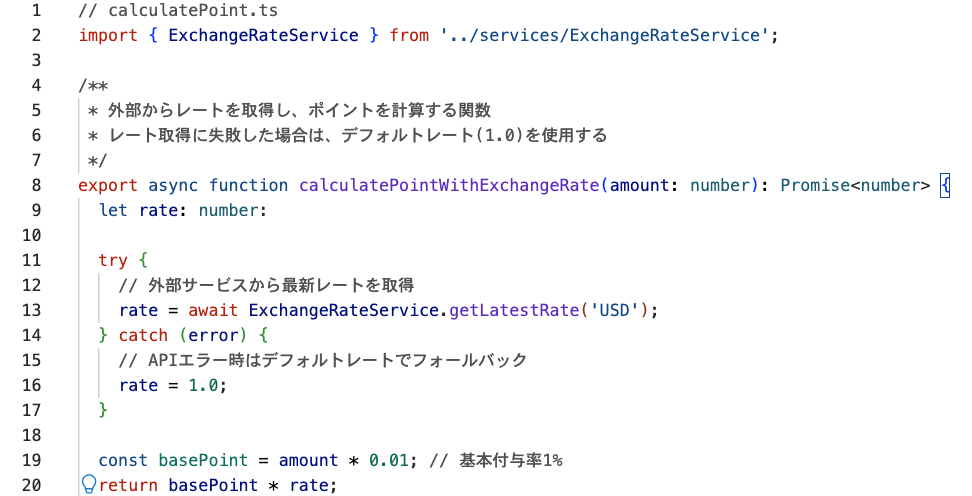The image size is (972, 496).
Task: Click the 'let rate' declaration on line 9
Action: (138, 210)
